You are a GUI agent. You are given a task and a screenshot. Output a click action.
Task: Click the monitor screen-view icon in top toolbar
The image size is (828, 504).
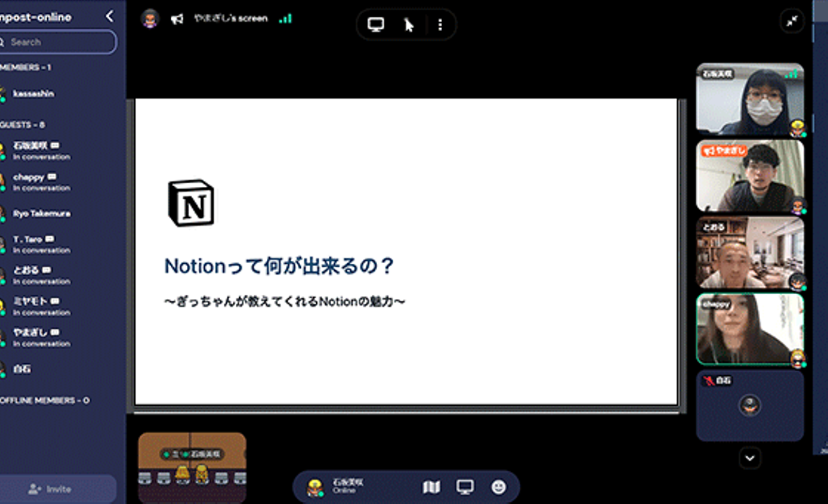coord(376,25)
